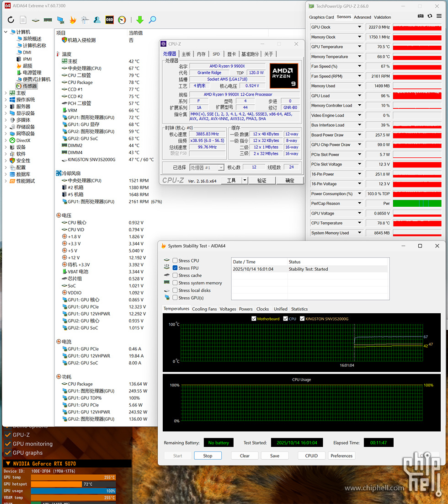Click the AIDA64 refresh toolbar icon
Image resolution: width=448 pixels, height=504 pixels.
pos(11,20)
